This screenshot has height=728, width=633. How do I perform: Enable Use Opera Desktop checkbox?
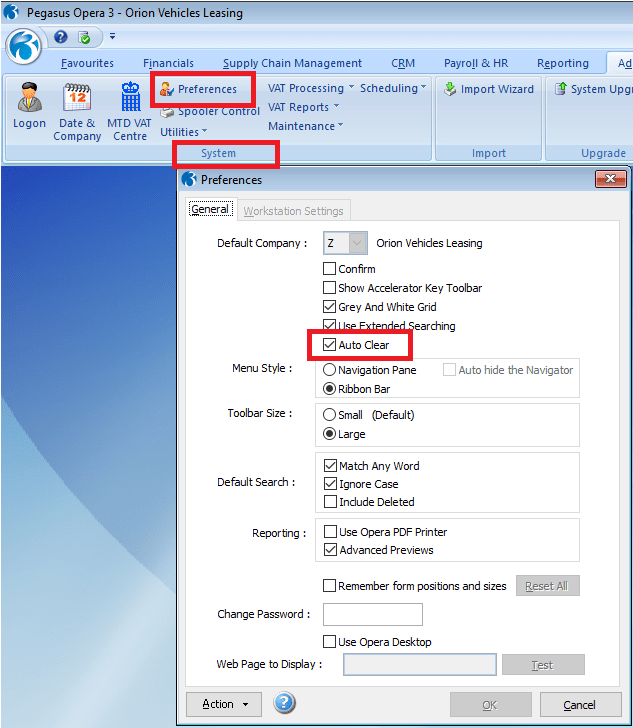(x=329, y=642)
